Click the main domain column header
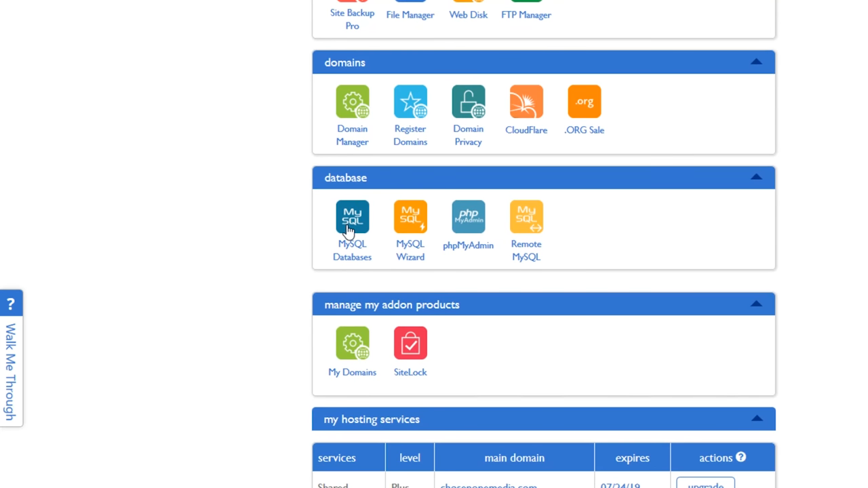 514,457
